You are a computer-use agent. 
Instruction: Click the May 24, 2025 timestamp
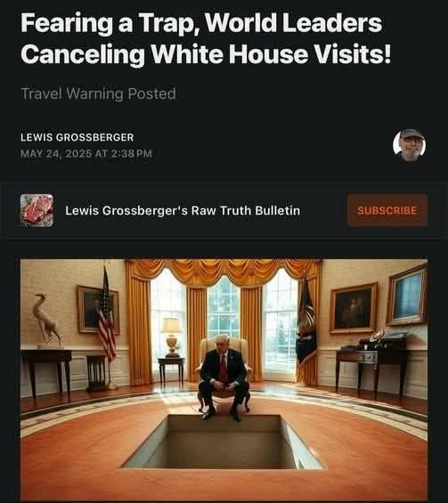(86, 154)
